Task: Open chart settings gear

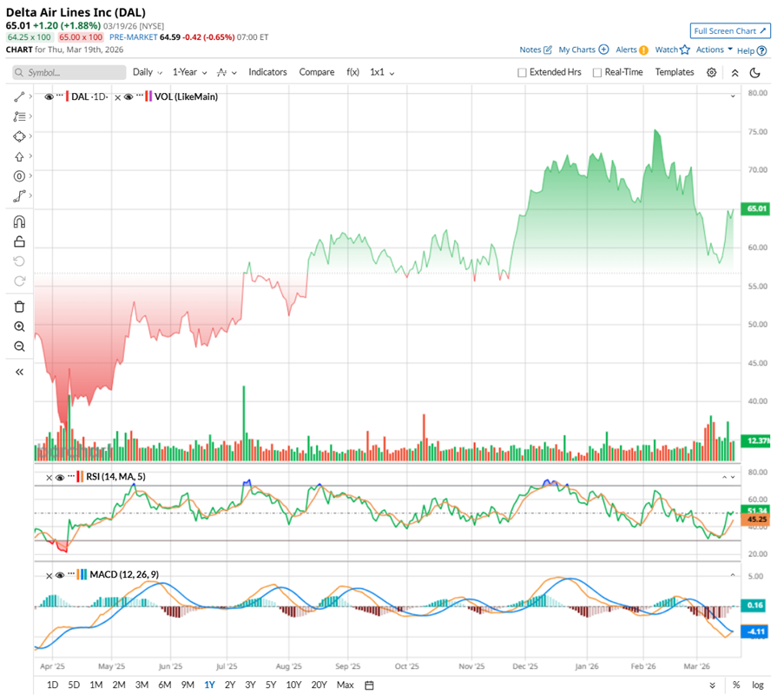Action: (711, 73)
